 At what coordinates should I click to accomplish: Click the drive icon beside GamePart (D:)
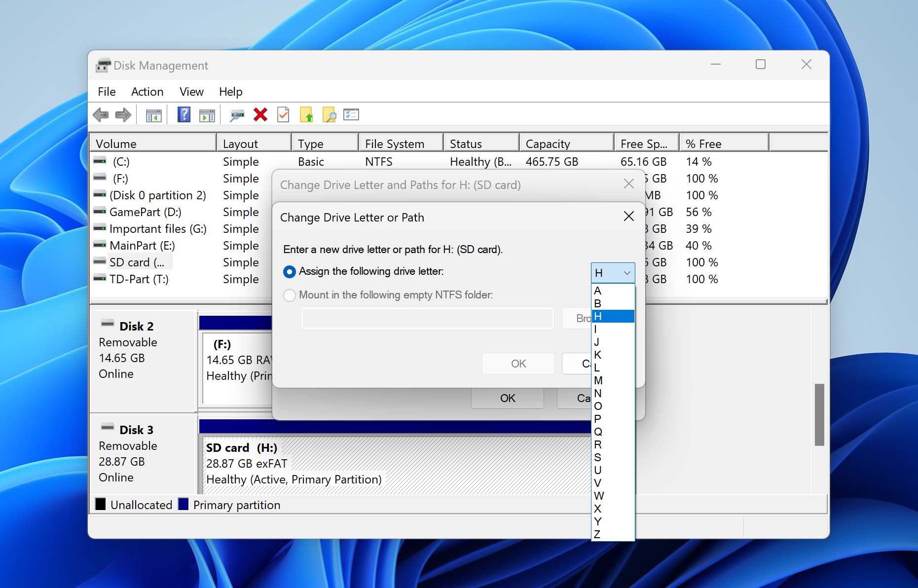click(x=100, y=211)
